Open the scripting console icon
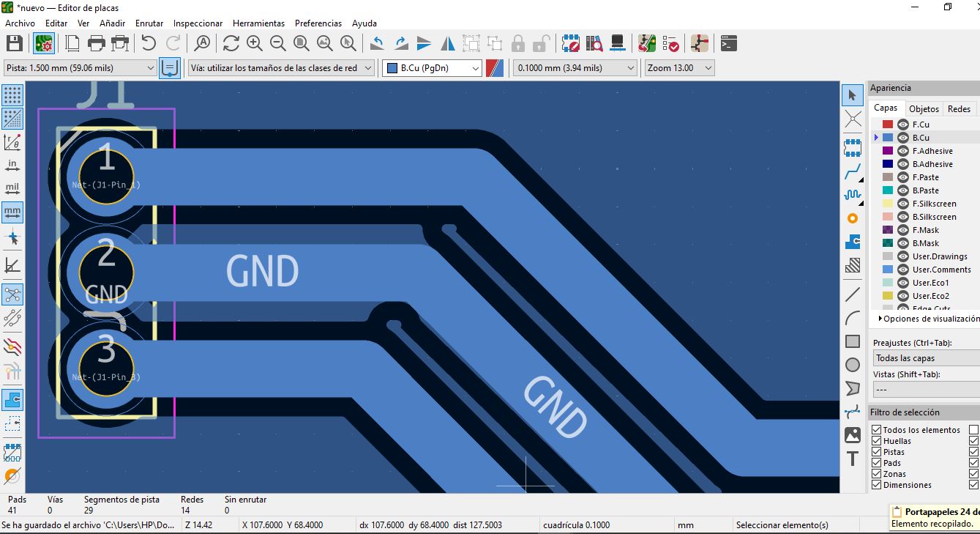 pyautogui.click(x=729, y=43)
